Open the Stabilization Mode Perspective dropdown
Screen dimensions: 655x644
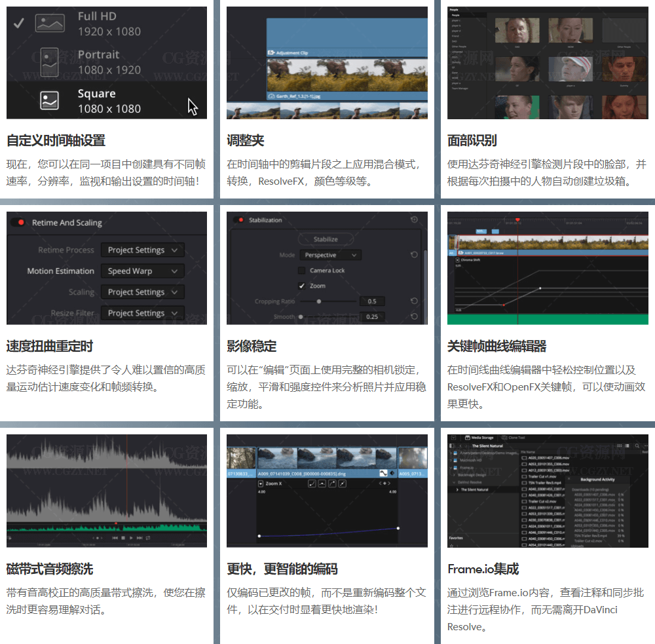(x=330, y=255)
